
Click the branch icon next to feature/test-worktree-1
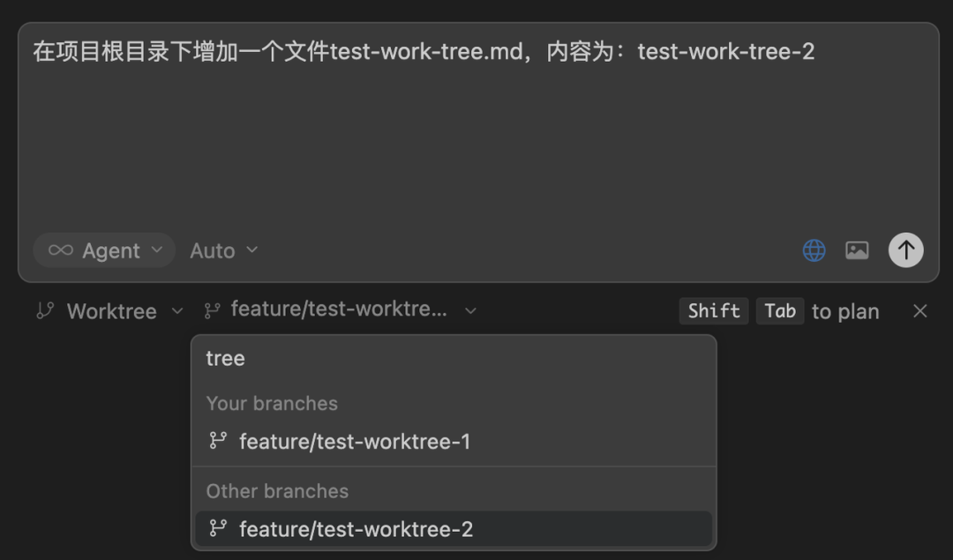tap(218, 441)
